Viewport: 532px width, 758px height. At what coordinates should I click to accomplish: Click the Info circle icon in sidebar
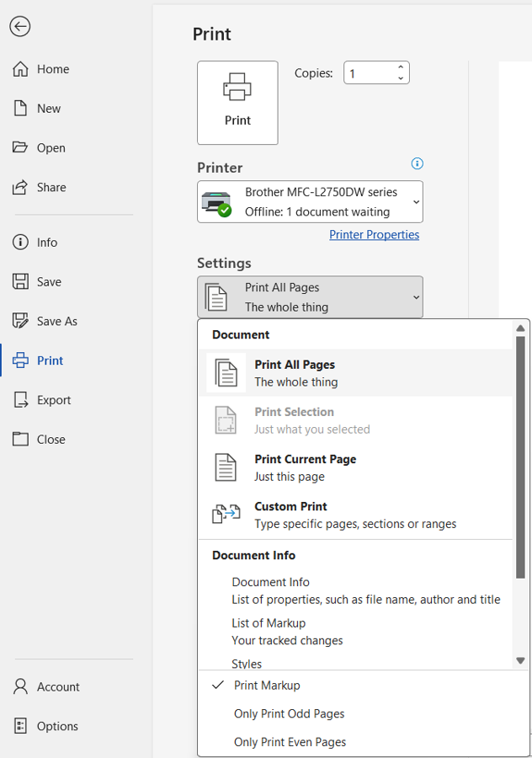[20, 243]
